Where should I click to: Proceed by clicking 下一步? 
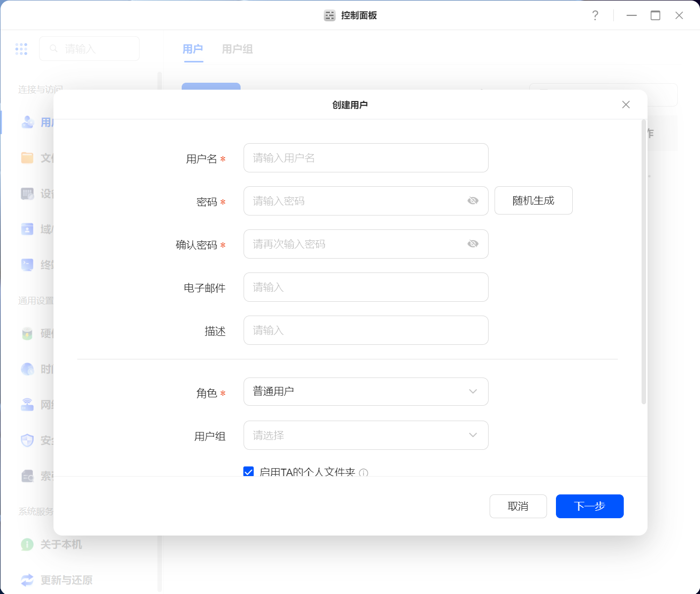(x=590, y=506)
